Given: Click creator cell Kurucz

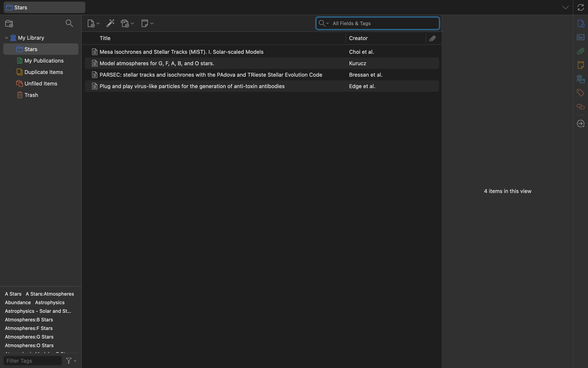Looking at the screenshot, I should click(357, 63).
